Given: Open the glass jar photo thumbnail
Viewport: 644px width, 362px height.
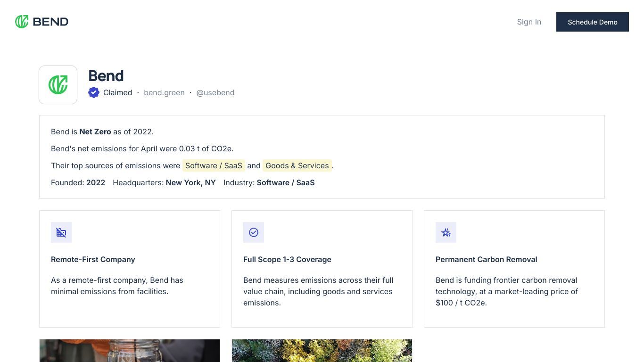Looking at the screenshot, I should point(130,351).
